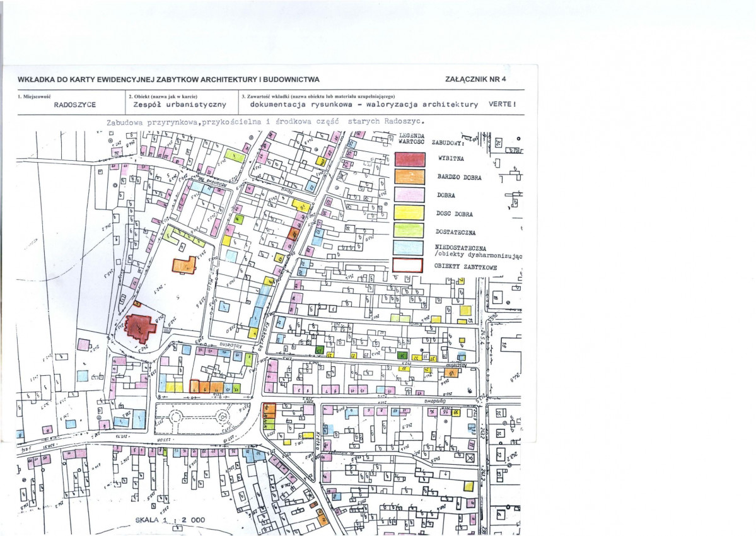Screen dimensions: 756x536
Task: Click the pink DOBRA legend swatch
Action: pos(410,194)
